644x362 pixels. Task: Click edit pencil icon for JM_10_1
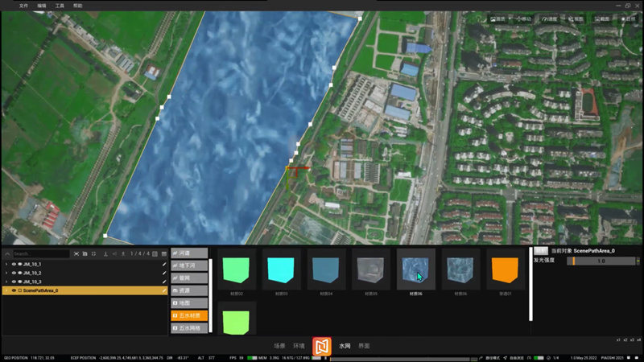click(164, 264)
